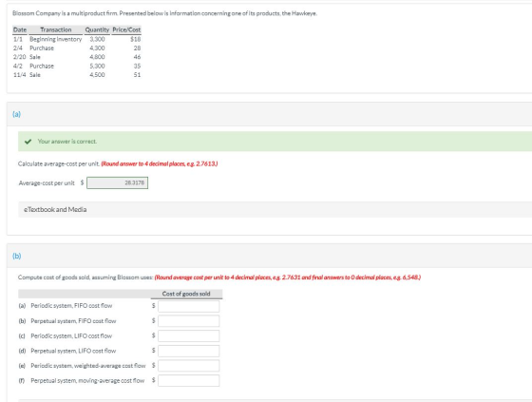Image resolution: width=532 pixels, height=402 pixels.
Task: Click the Quantity column header
Action: point(97,29)
